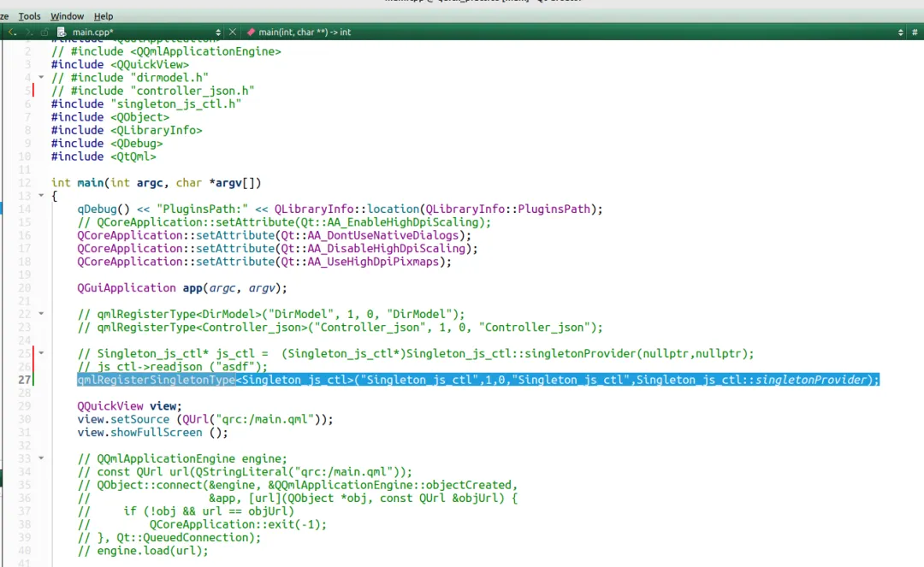
Task: Click the #include <QtQml> line
Action: coord(104,157)
